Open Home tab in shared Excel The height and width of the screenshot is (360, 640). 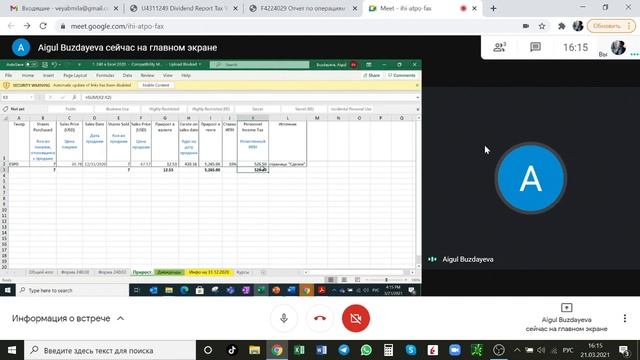click(28, 76)
